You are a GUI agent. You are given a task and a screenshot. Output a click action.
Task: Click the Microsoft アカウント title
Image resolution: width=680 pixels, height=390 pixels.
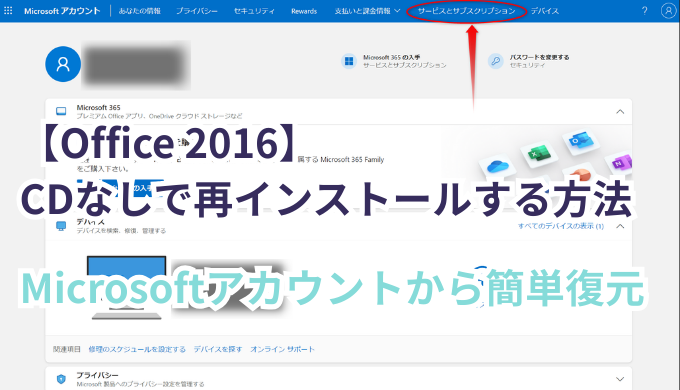tap(62, 11)
